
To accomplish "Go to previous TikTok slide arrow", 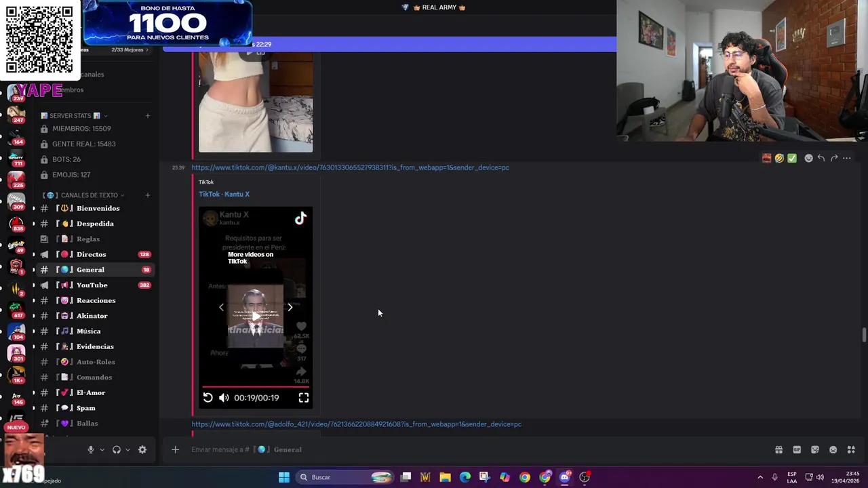I will point(221,307).
